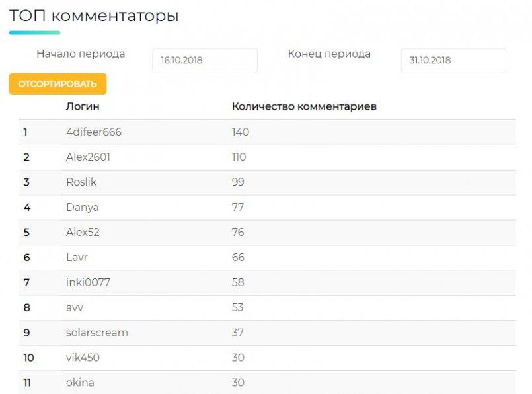
Task: Click the Количество комментариев column header
Action: 305,106
